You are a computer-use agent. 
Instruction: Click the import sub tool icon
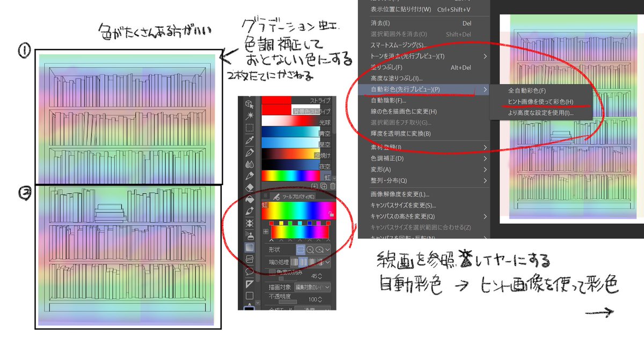click(314, 186)
